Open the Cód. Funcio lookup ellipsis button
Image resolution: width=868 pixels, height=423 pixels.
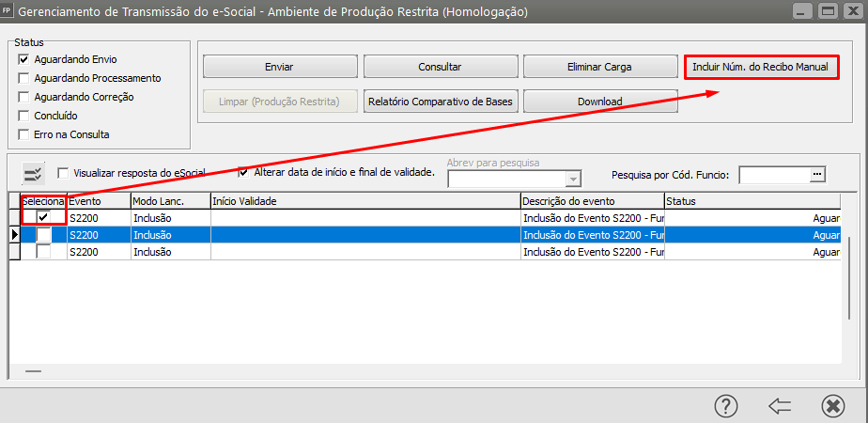(817, 174)
